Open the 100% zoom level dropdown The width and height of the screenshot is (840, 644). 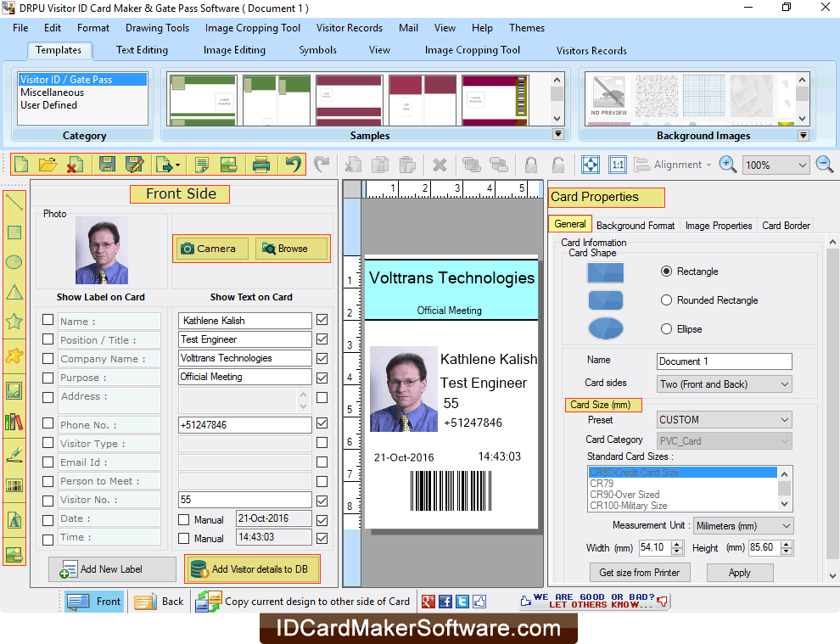tap(776, 165)
